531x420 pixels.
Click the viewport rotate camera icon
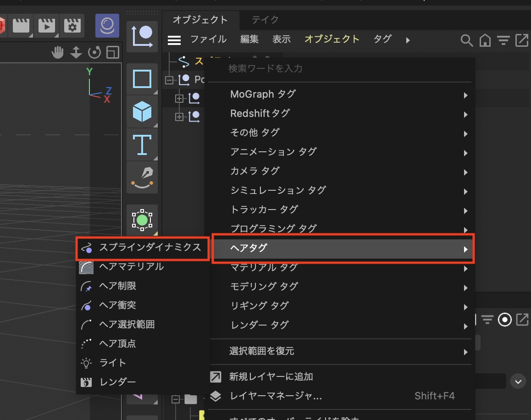pos(94,53)
